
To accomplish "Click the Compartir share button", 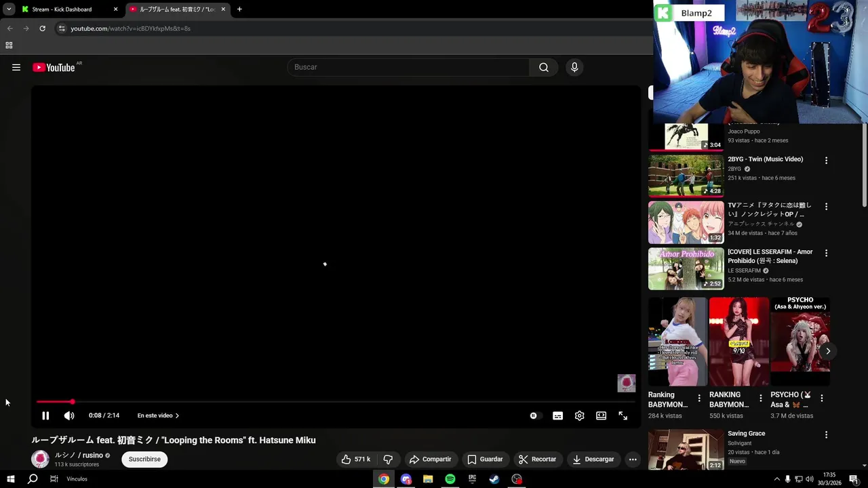I will point(430,459).
